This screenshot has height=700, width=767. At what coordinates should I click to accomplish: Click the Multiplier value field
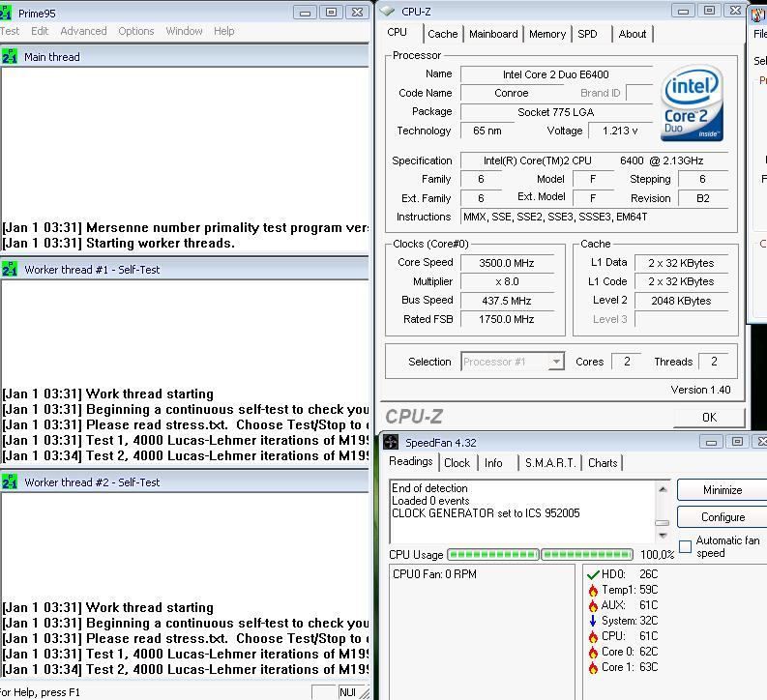click(x=507, y=281)
